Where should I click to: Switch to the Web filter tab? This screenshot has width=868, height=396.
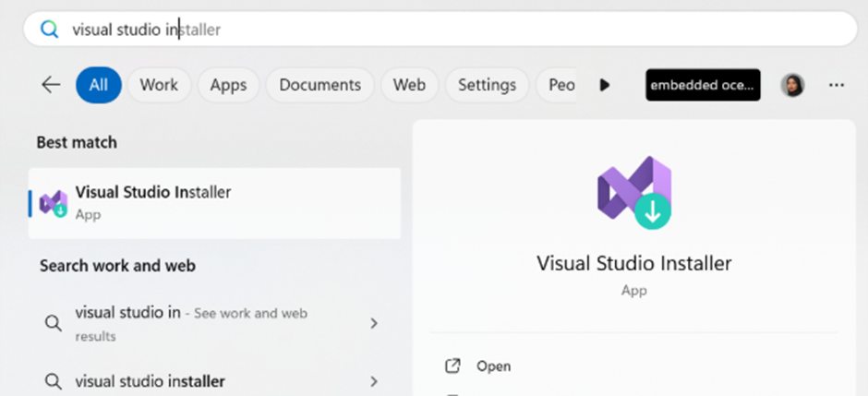(409, 85)
